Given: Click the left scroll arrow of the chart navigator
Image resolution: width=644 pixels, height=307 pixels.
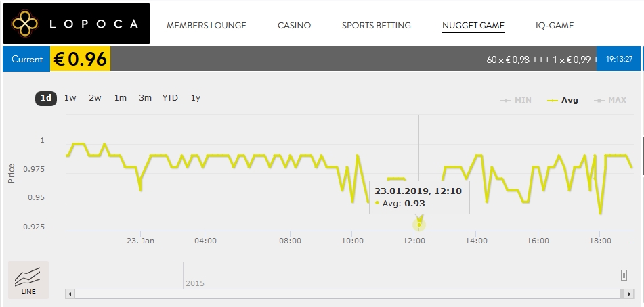Looking at the screenshot, I should click(x=70, y=294).
